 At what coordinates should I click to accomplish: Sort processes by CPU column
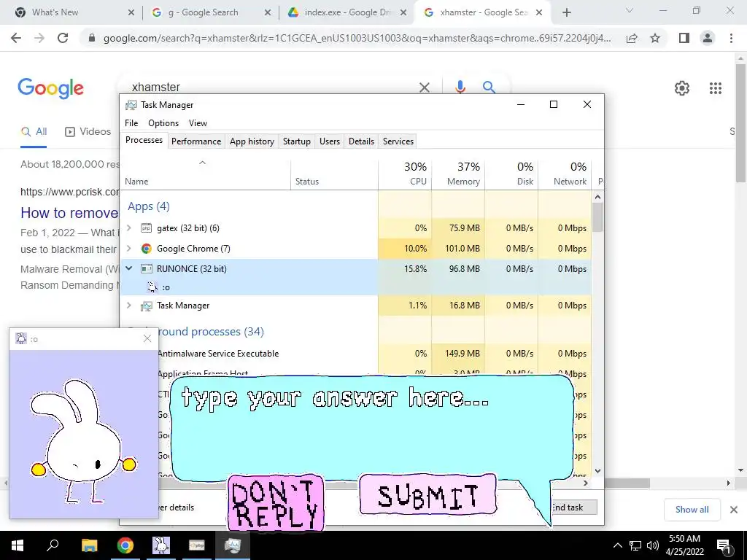[405, 174]
